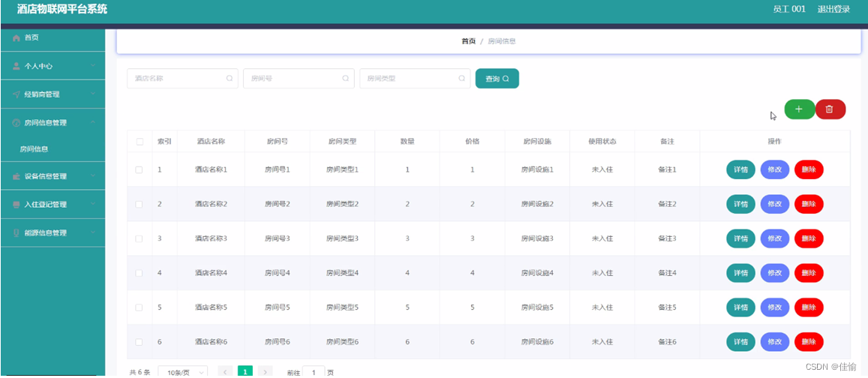This screenshot has width=868, height=378.
Task: Collapse the 房间信息管理 chevron
Action: click(93, 122)
